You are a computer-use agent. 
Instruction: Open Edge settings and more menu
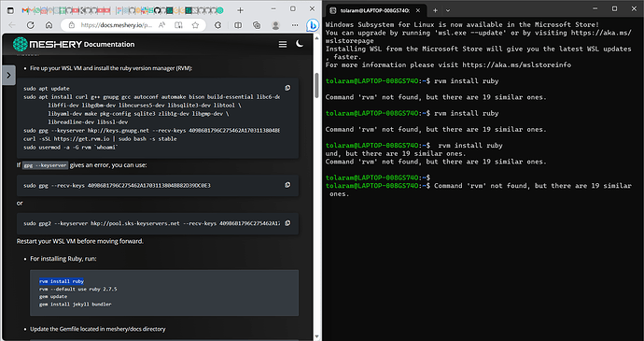(x=295, y=25)
